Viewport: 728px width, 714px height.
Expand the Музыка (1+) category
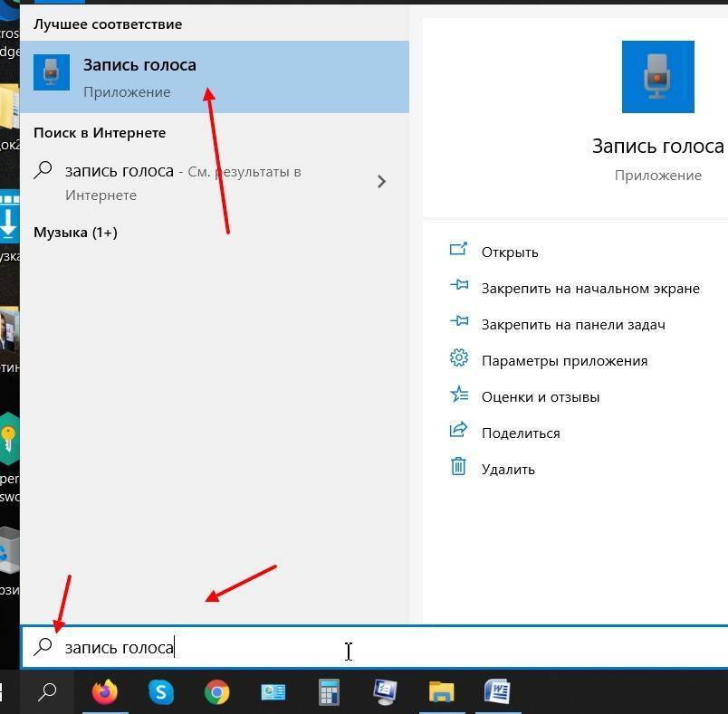pyautogui.click(x=75, y=233)
